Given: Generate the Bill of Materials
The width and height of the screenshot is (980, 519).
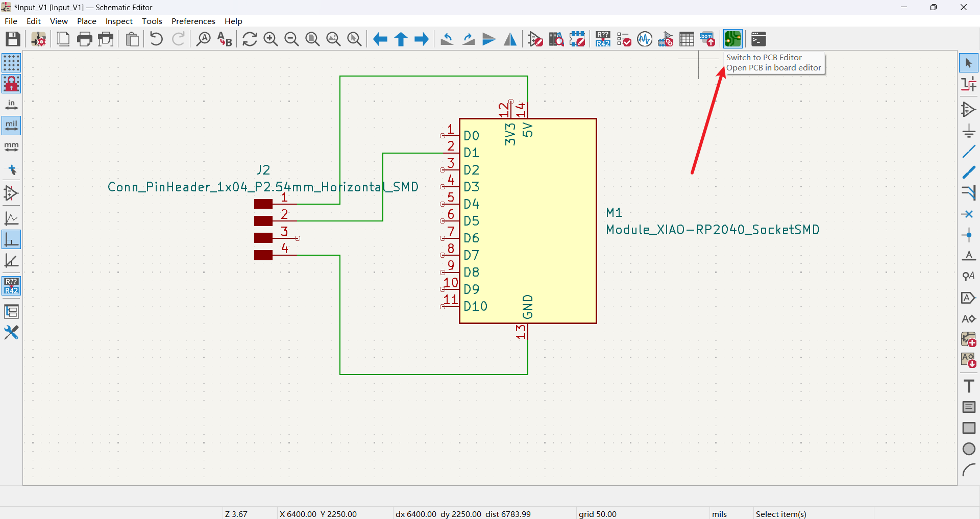Looking at the screenshot, I should pyautogui.click(x=707, y=39).
